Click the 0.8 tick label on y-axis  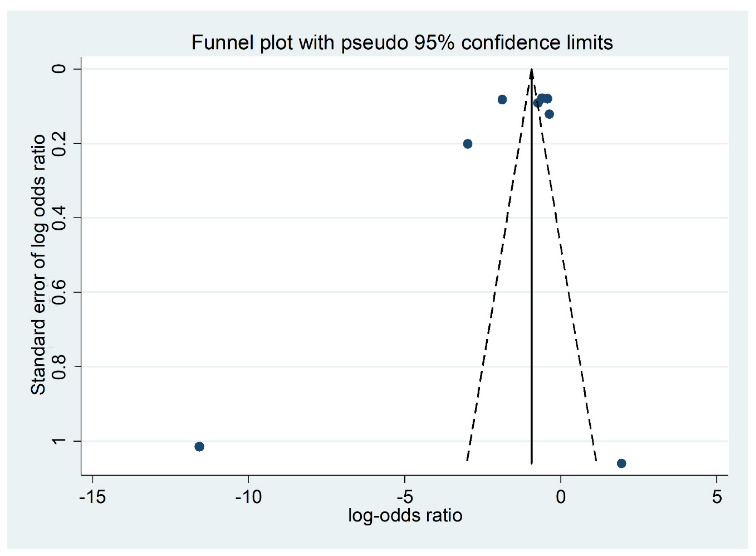pos(60,366)
